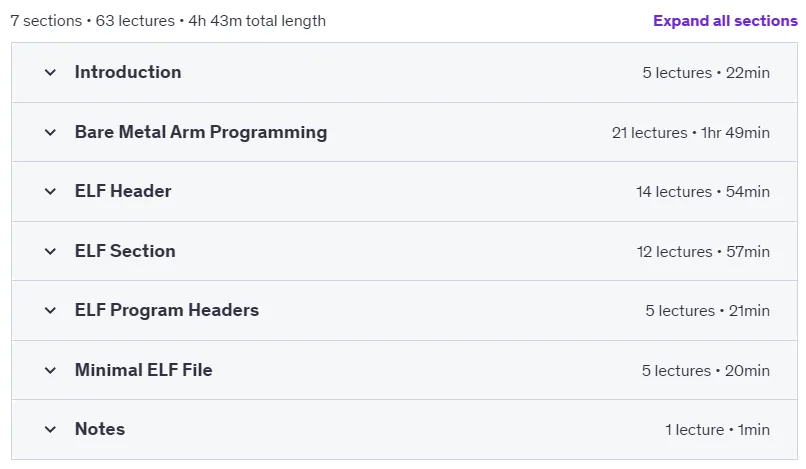The image size is (806, 469).
Task: Open the Notes section chevron
Action: 50,429
